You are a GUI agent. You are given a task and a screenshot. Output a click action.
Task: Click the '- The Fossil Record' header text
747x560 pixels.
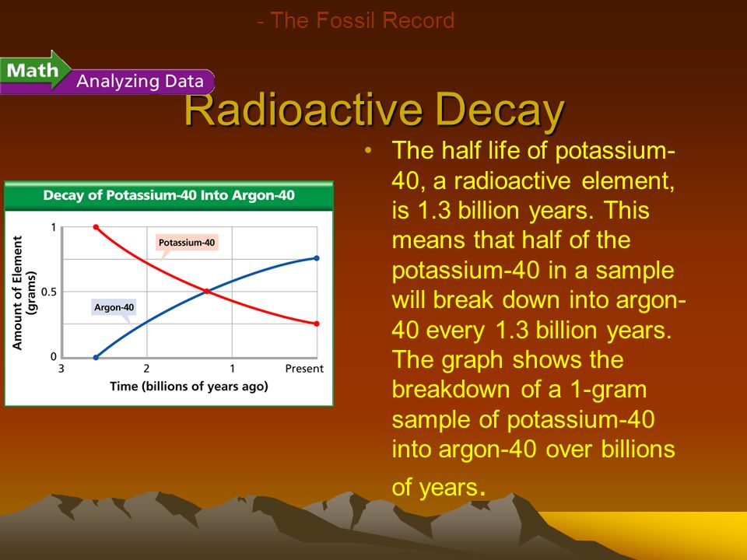tap(356, 20)
